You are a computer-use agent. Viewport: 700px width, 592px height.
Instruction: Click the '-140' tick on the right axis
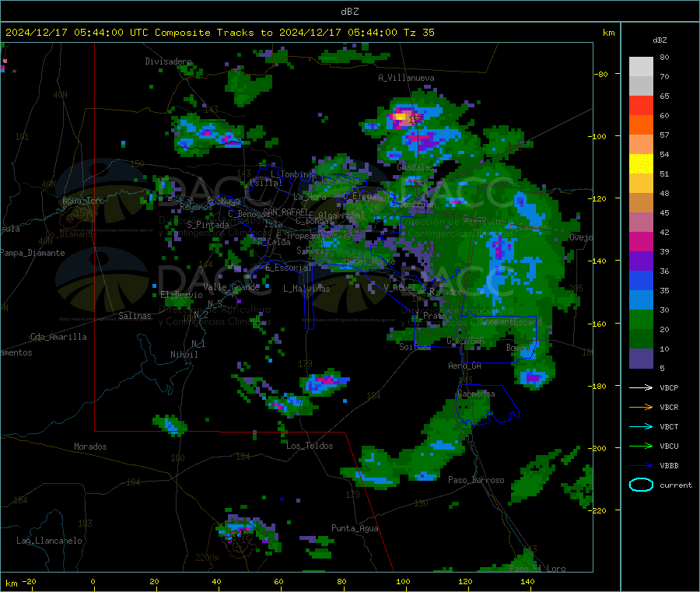pos(599,261)
